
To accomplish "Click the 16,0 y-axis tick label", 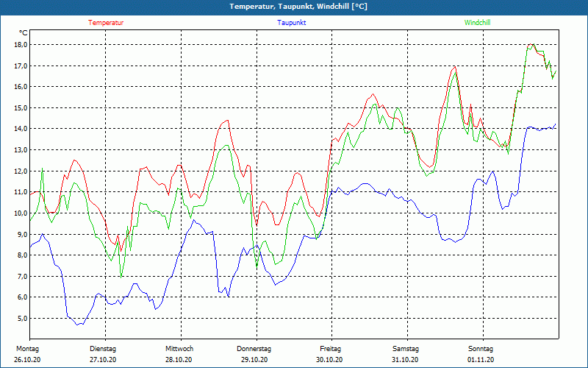I will (21, 87).
